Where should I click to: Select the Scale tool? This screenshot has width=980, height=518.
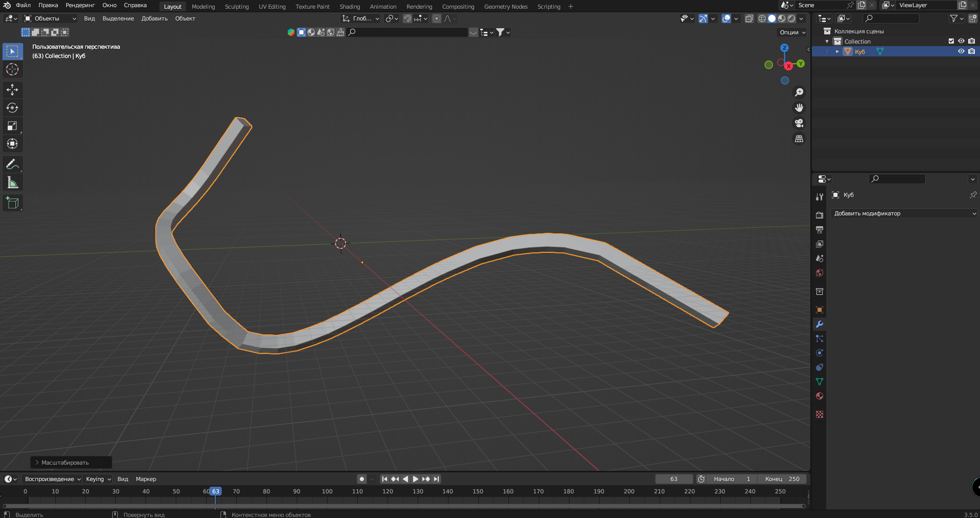coord(12,126)
